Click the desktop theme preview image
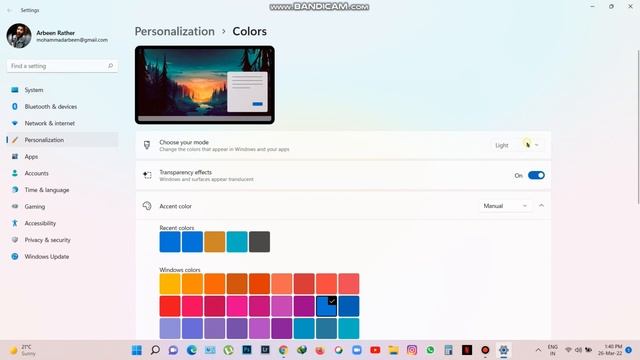Viewport: 640px width, 360px height. point(204,85)
